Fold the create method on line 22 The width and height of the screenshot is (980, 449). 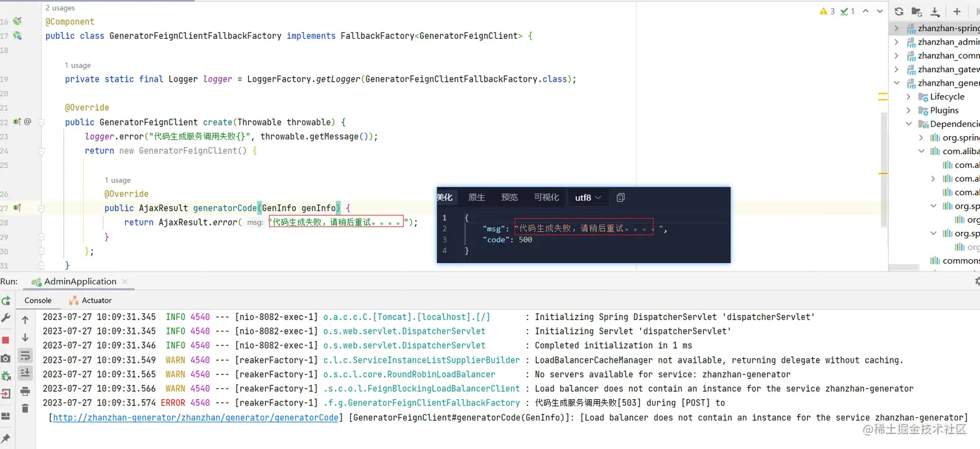click(x=41, y=122)
